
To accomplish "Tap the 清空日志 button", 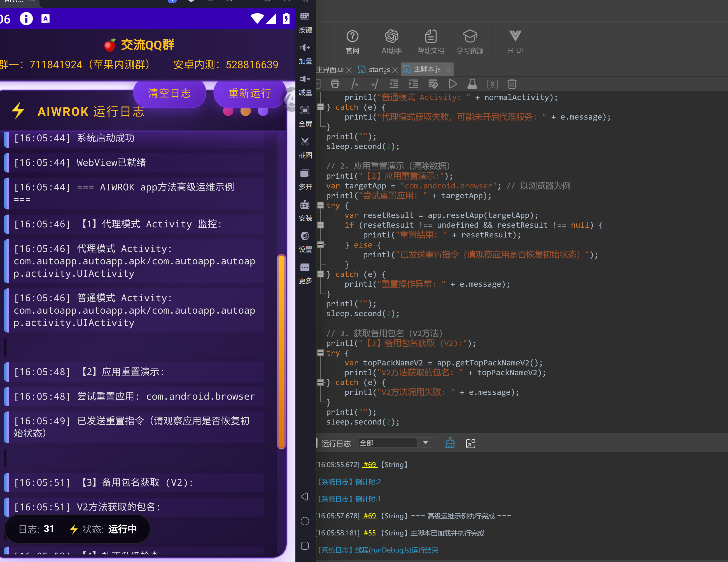I will [x=169, y=93].
